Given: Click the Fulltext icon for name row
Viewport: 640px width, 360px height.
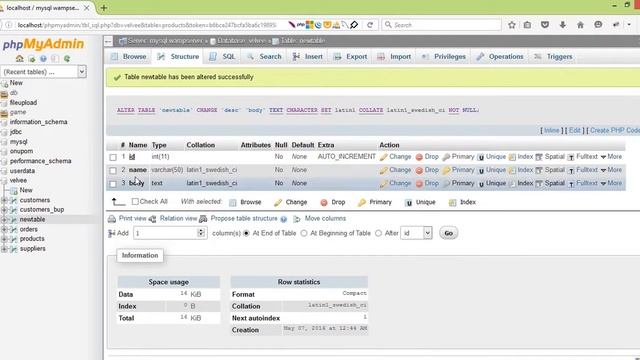Looking at the screenshot, I should click(571, 170).
